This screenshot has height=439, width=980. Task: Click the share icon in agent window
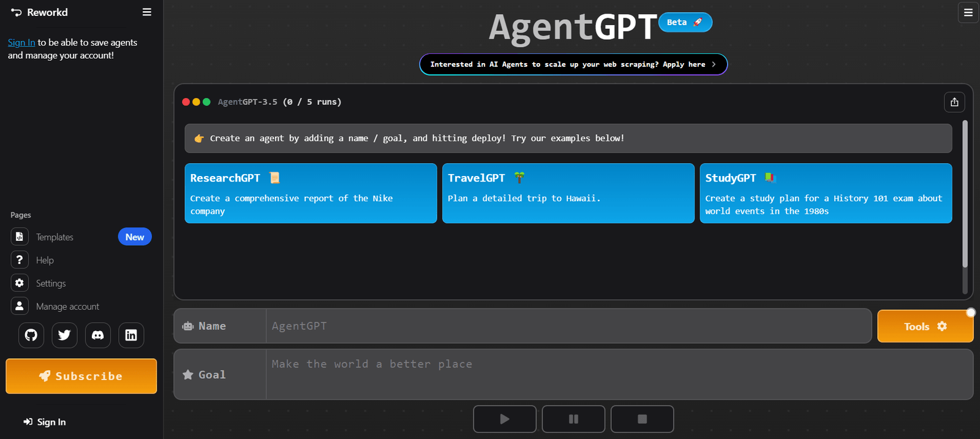coord(954,102)
